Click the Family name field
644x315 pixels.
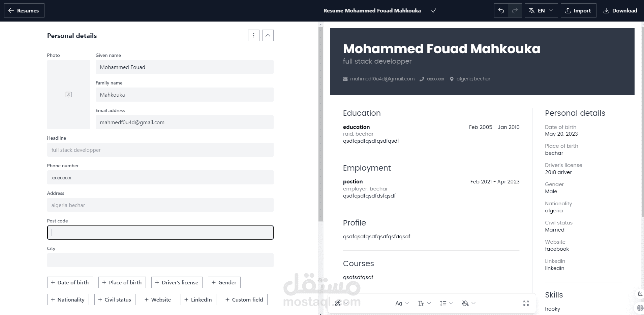point(184,95)
